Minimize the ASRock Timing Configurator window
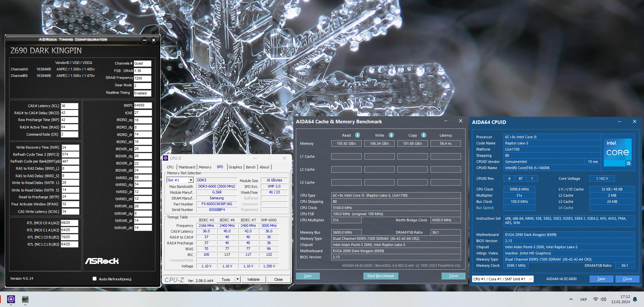The width and height of the screenshot is (644, 307). tap(145, 40)
